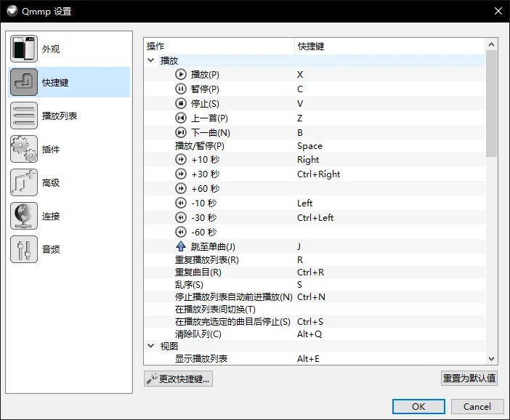Switch to the 插件 settings page
This screenshot has height=420, width=510.
coord(69,149)
